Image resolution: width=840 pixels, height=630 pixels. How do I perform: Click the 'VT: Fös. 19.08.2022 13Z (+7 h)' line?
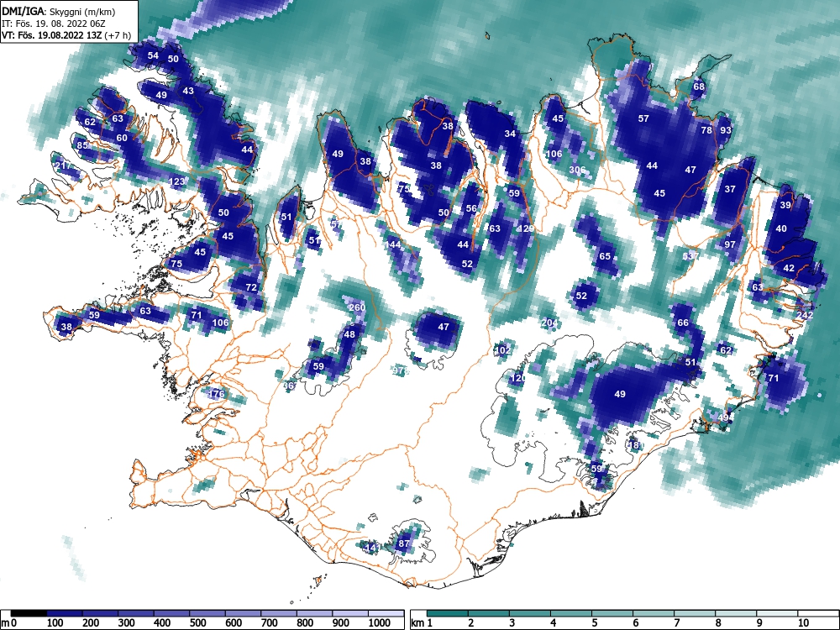pos(66,35)
